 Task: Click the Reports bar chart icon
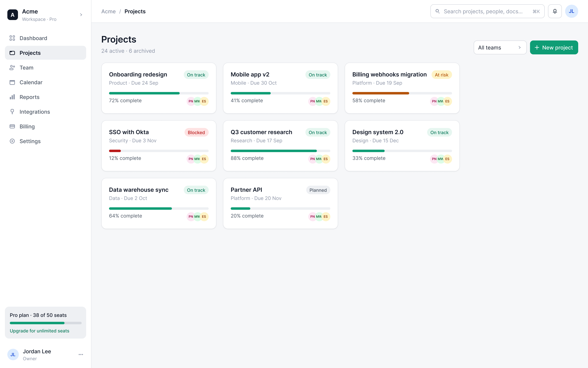pos(12,97)
